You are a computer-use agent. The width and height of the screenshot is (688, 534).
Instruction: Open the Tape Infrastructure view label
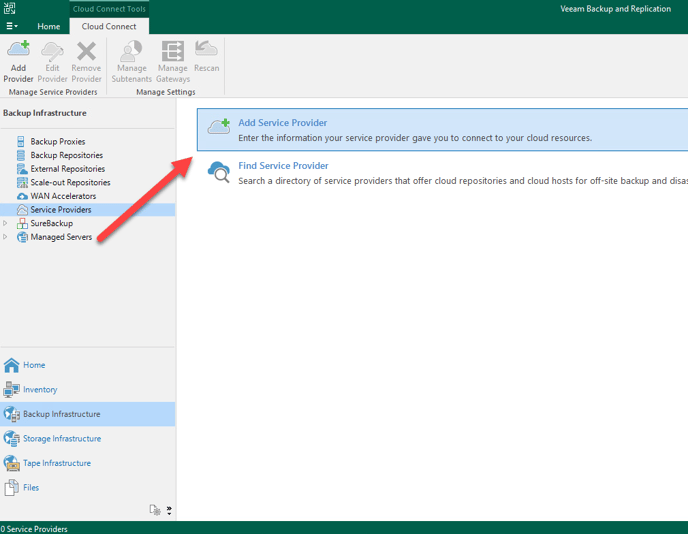click(x=57, y=463)
